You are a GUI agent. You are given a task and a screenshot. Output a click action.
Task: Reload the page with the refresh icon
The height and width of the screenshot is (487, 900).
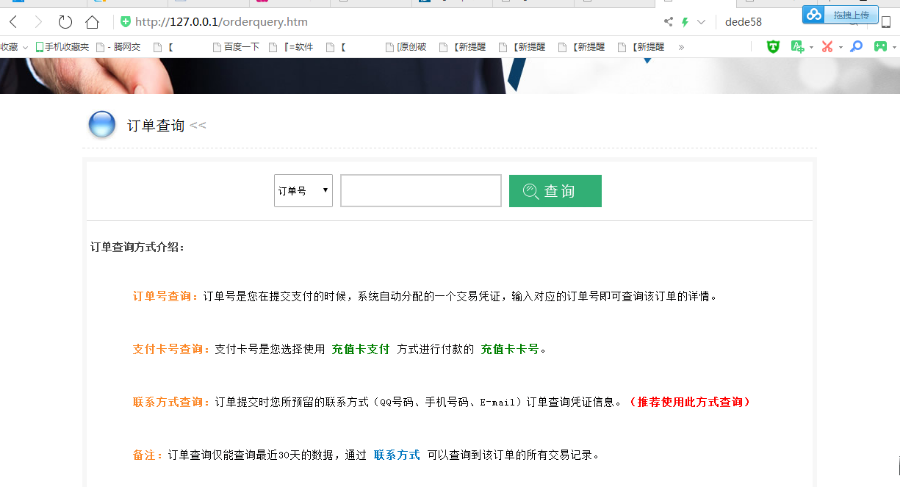click(x=65, y=22)
